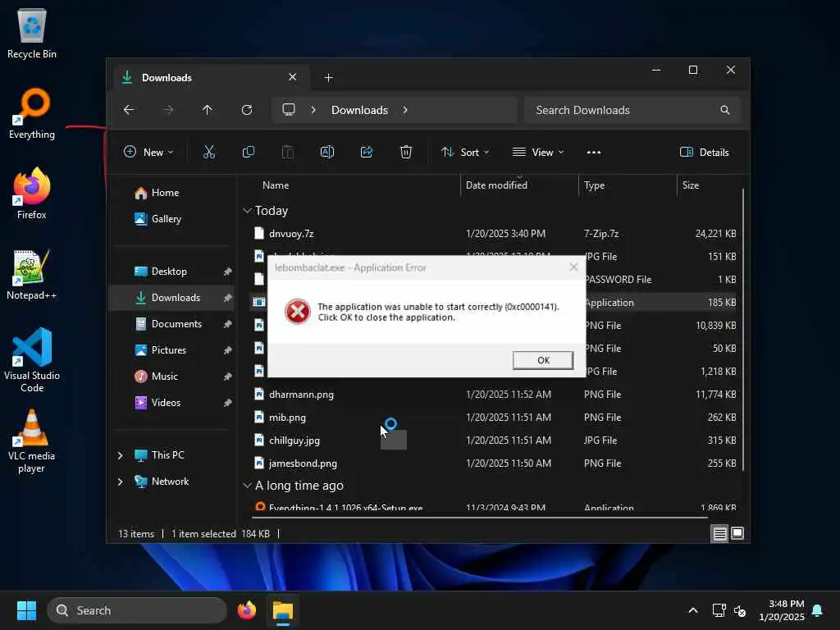Click the red error icon in the dialog

[297, 312]
